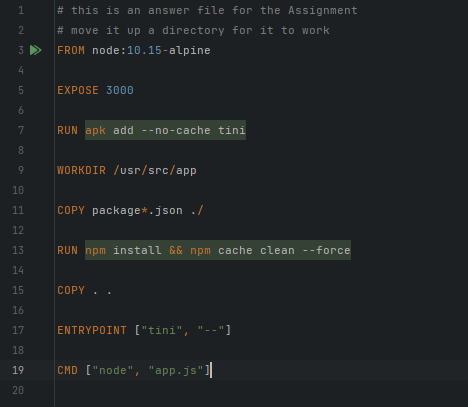Click the ENTRYPOINT keyword
468x407 pixels.
[x=92, y=330]
